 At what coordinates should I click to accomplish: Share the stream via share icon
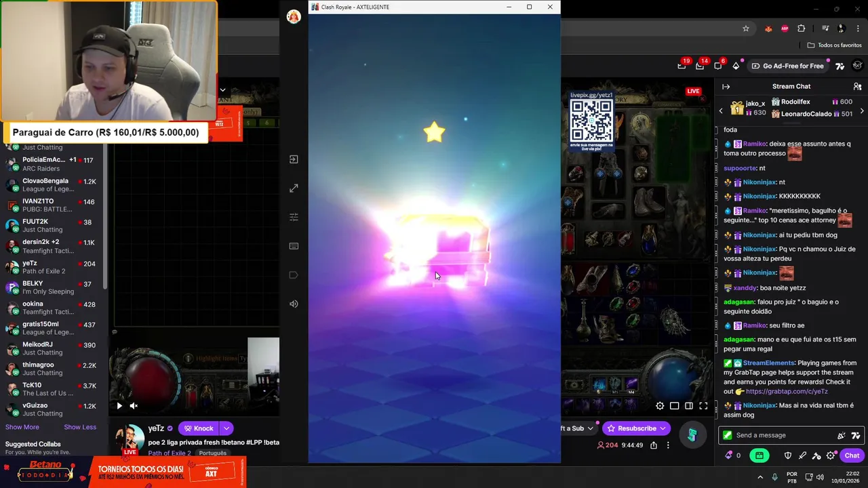653,445
